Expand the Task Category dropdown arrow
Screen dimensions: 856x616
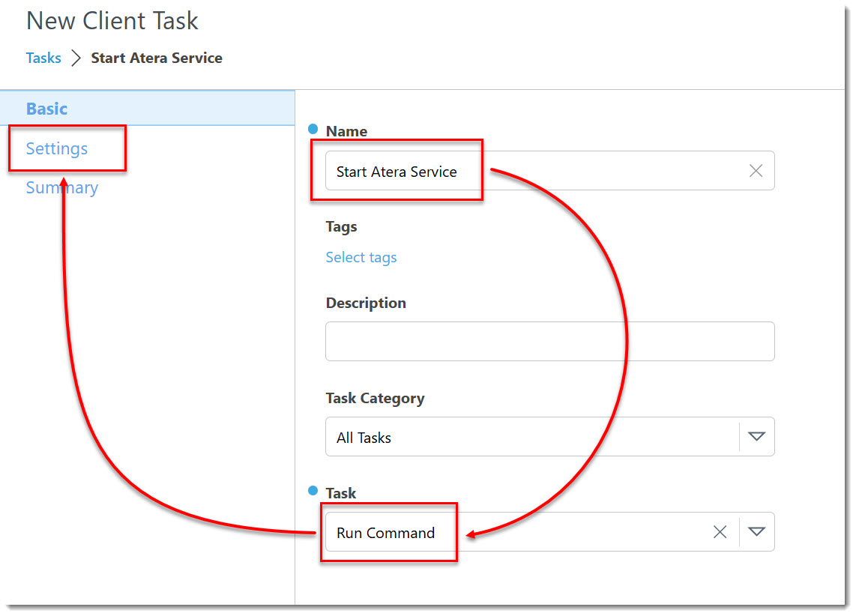tap(756, 436)
